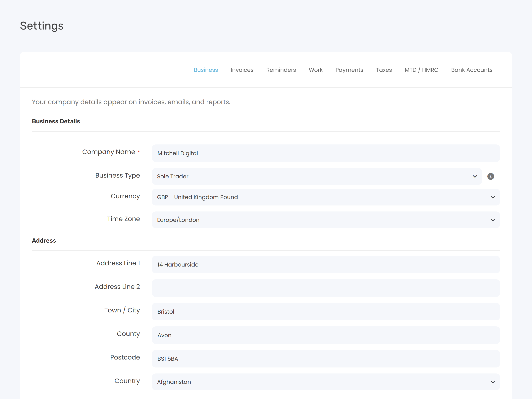View the Bank Accounts tab
Image resolution: width=532 pixels, height=399 pixels.
tap(472, 70)
